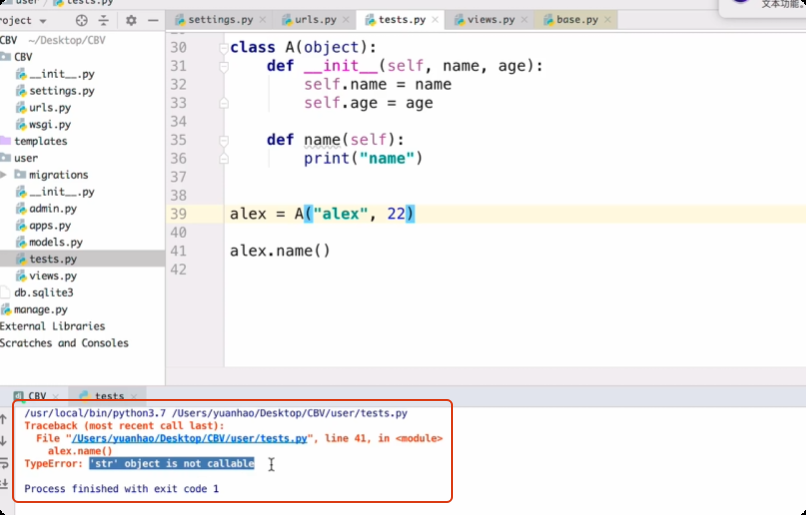Viewport: 806px width, 515px height.
Task: Close the base.py tab
Action: (x=608, y=20)
